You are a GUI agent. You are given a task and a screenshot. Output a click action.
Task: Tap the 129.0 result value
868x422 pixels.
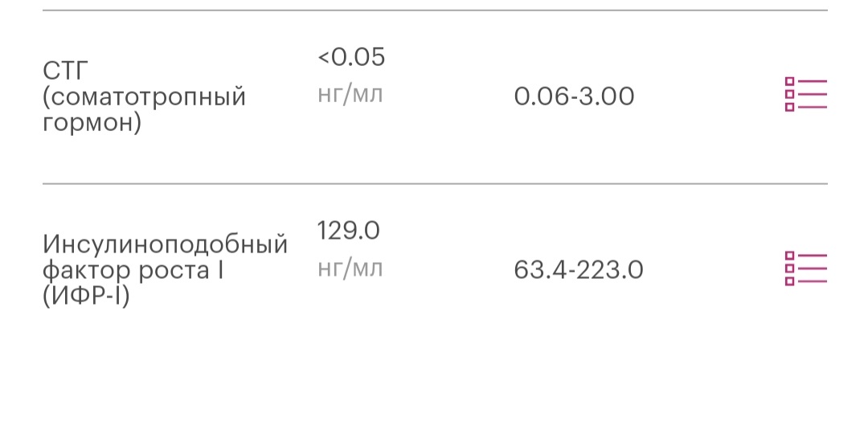348,231
